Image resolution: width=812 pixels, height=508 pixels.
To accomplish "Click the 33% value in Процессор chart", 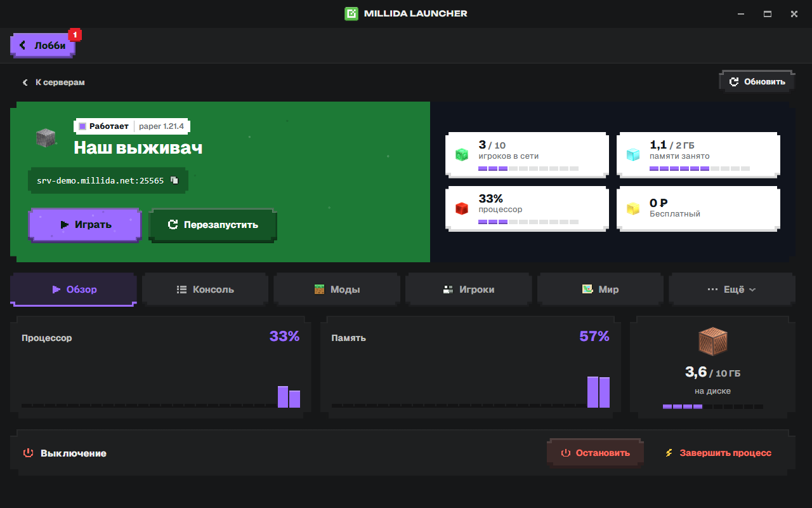I will (x=284, y=337).
